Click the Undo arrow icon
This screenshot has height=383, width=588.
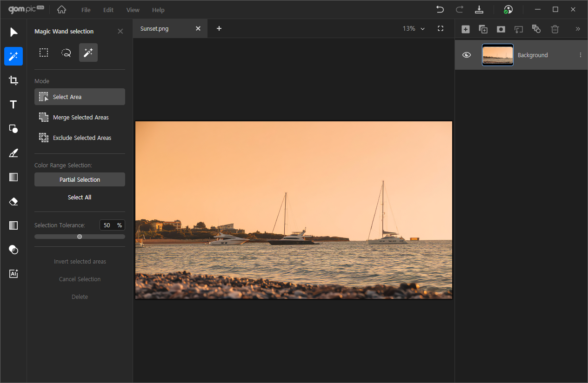tap(440, 10)
